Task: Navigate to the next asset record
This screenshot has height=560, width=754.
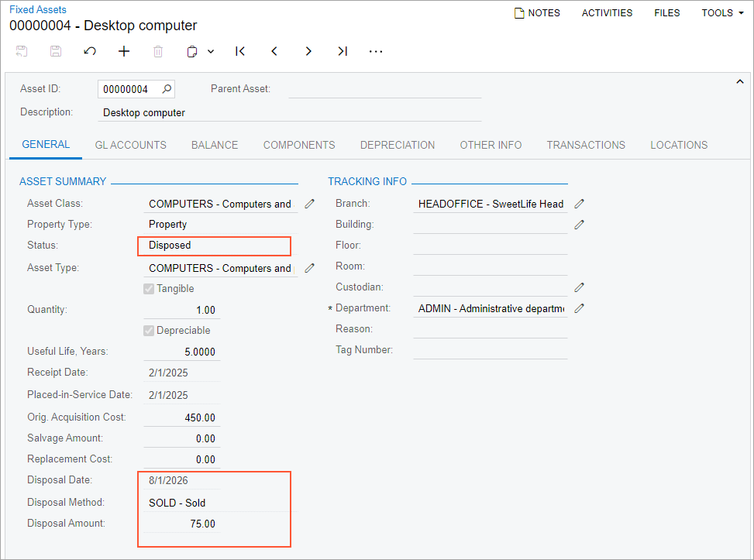Action: point(308,51)
